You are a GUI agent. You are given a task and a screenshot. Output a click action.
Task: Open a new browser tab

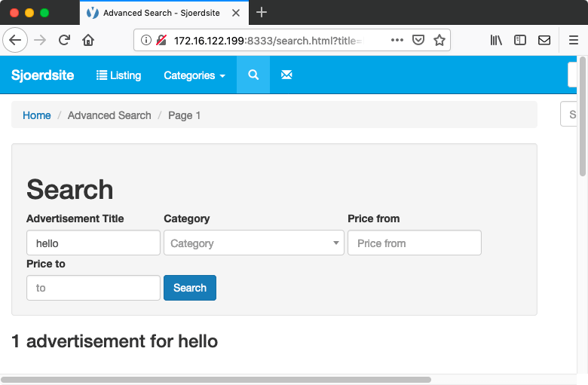coord(262,12)
